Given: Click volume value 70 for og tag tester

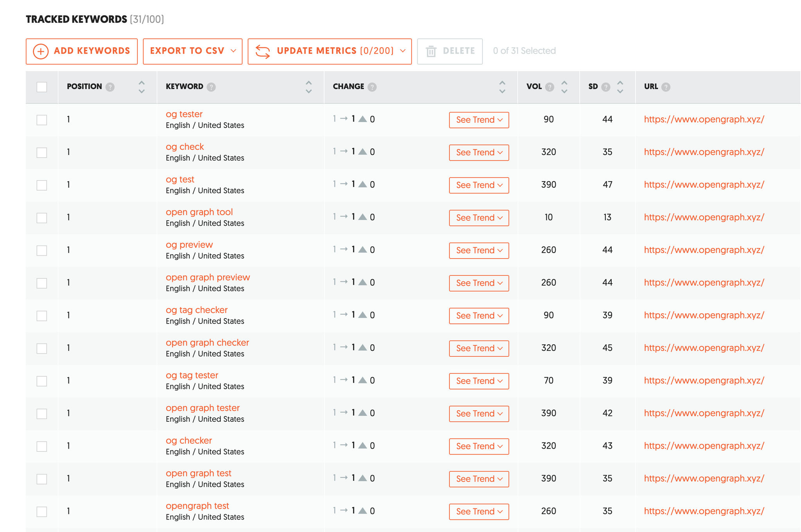Looking at the screenshot, I should [549, 381].
